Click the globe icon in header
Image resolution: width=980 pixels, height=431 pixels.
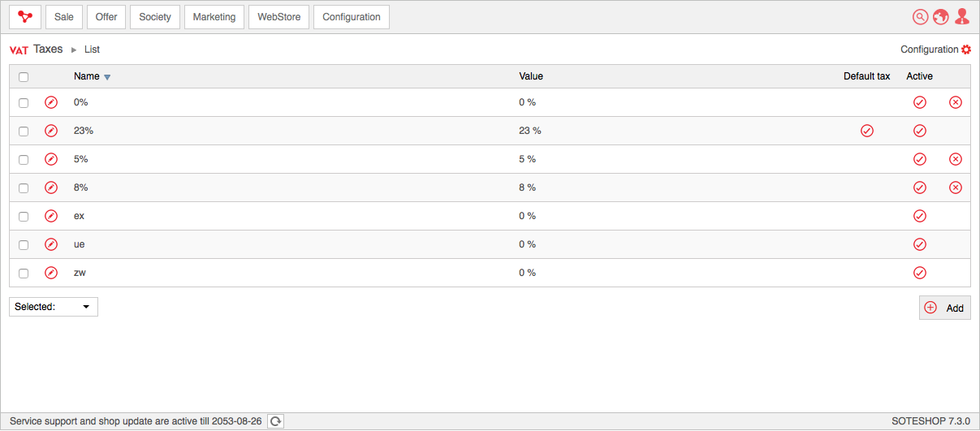pos(941,17)
